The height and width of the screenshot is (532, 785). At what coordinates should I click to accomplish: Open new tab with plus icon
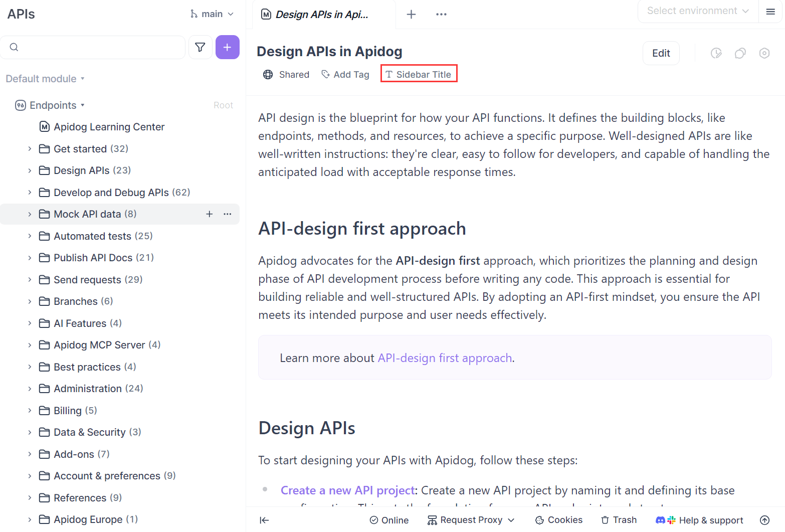pos(411,14)
